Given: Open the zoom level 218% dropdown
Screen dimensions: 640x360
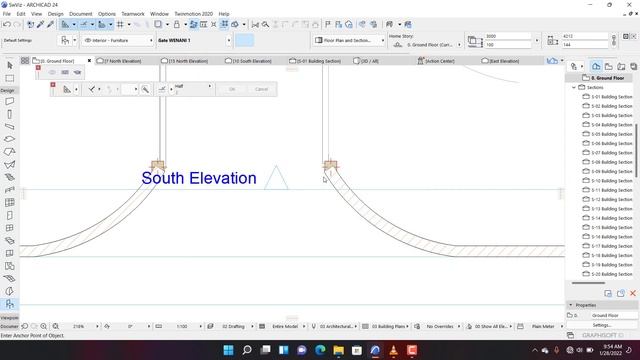Looking at the screenshot, I should (97, 327).
